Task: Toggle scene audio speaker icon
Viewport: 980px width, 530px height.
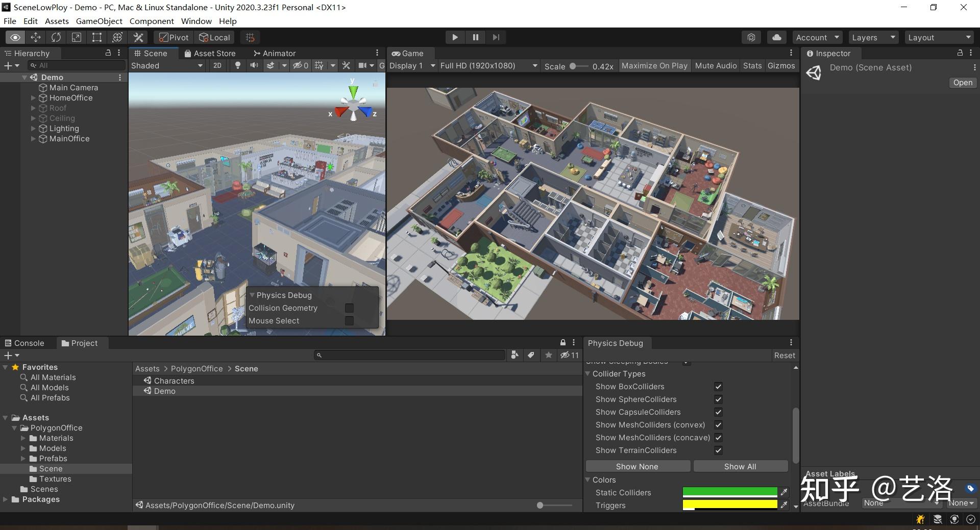Action: [254, 65]
